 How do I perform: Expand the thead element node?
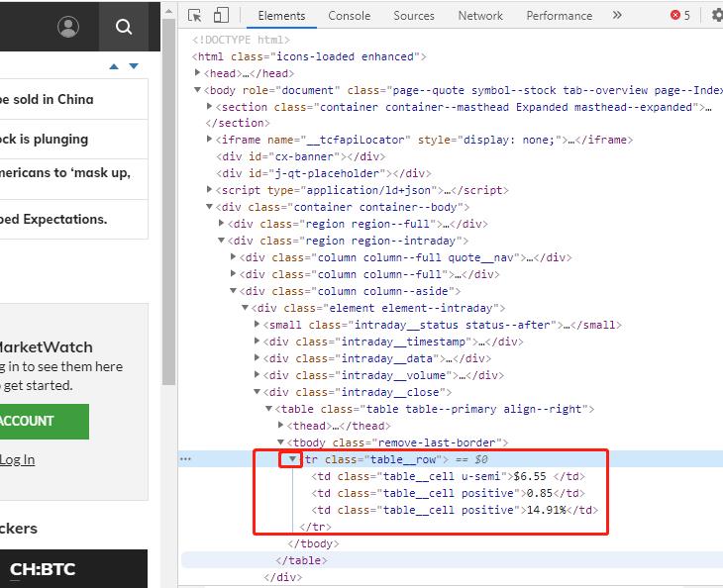(x=279, y=426)
